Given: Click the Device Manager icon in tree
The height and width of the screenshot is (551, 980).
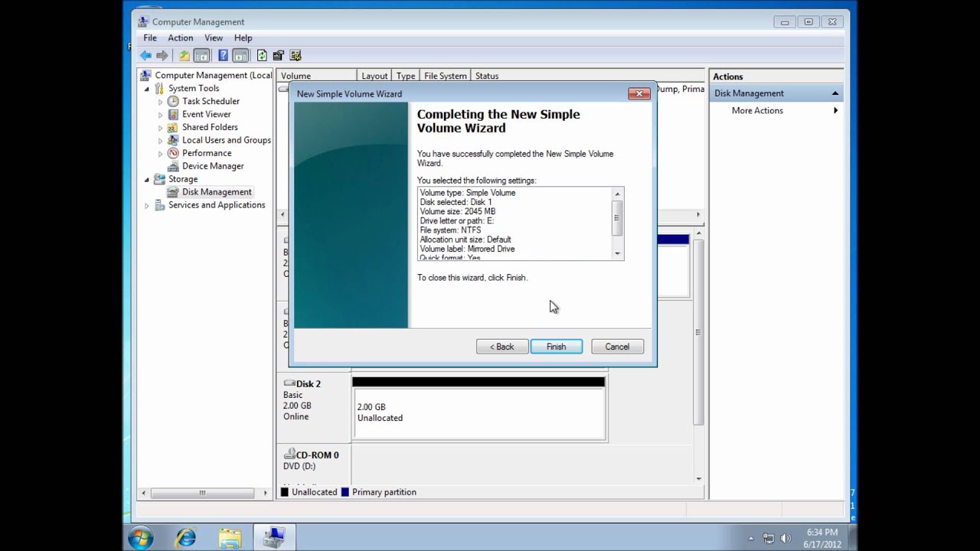Looking at the screenshot, I should 173,166.
